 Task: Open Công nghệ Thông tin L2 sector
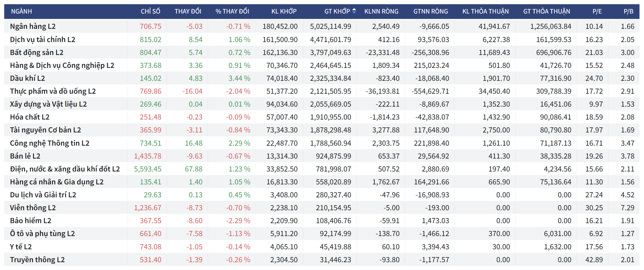pyautogui.click(x=50, y=143)
